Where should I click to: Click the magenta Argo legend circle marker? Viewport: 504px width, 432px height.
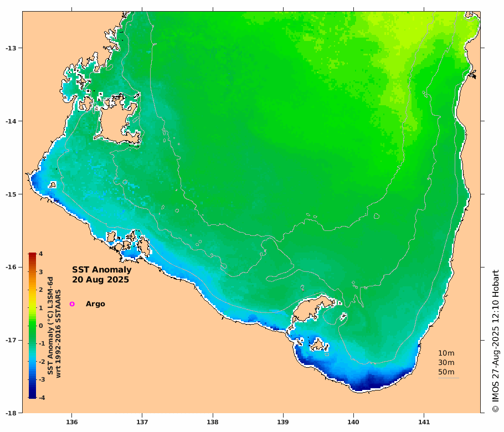point(72,304)
